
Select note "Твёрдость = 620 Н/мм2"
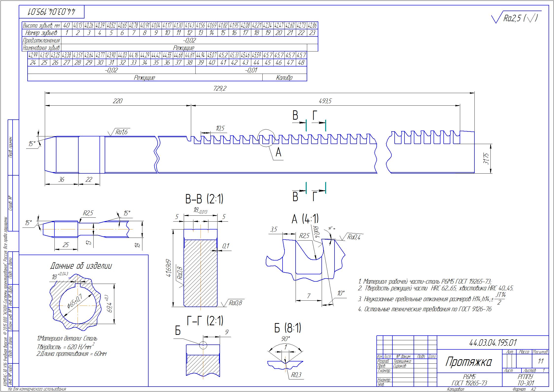pyautogui.click(x=66, y=347)
